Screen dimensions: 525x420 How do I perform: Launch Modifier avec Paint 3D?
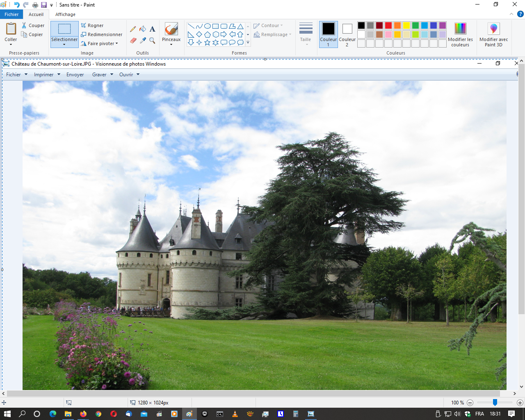(x=493, y=34)
